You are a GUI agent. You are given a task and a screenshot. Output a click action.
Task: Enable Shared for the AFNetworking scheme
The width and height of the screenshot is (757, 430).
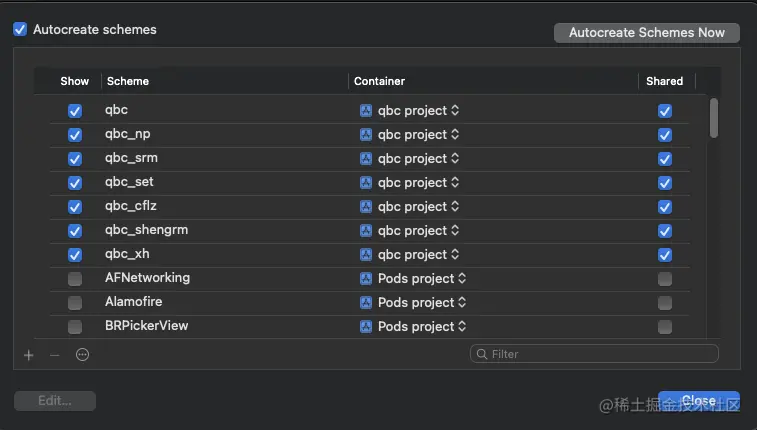(x=665, y=279)
